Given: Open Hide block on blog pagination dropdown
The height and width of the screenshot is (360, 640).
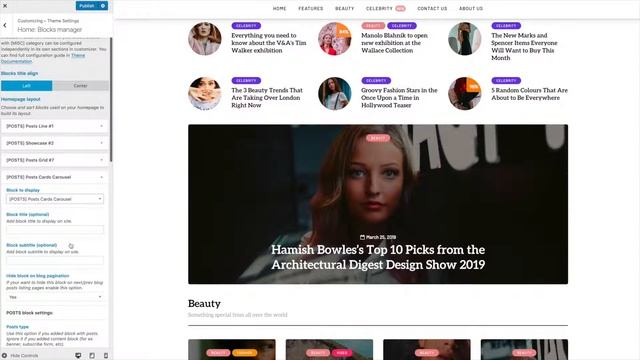Looking at the screenshot, I should click(55, 297).
